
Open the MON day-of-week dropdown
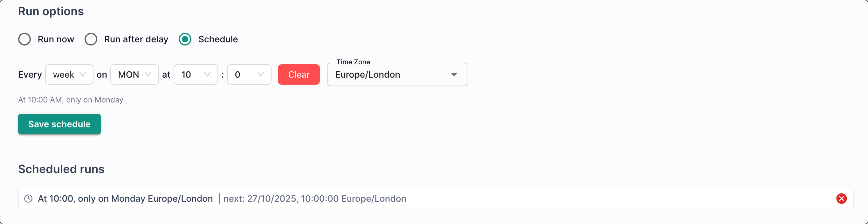tap(134, 74)
